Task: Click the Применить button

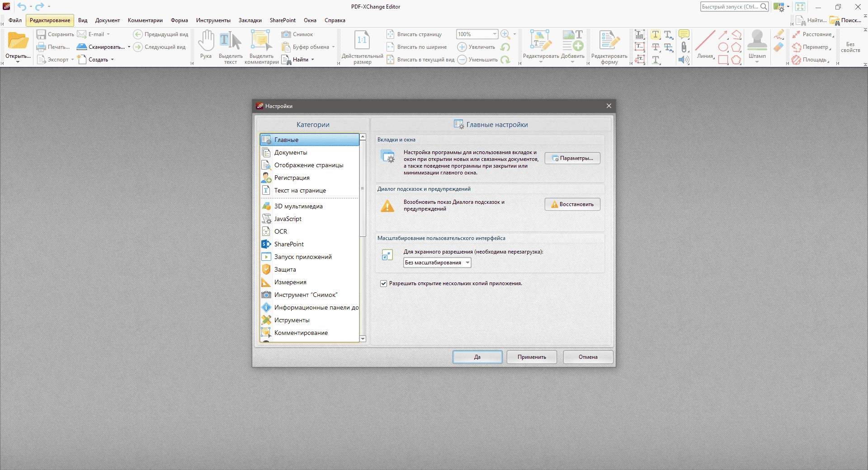Action: (532, 357)
